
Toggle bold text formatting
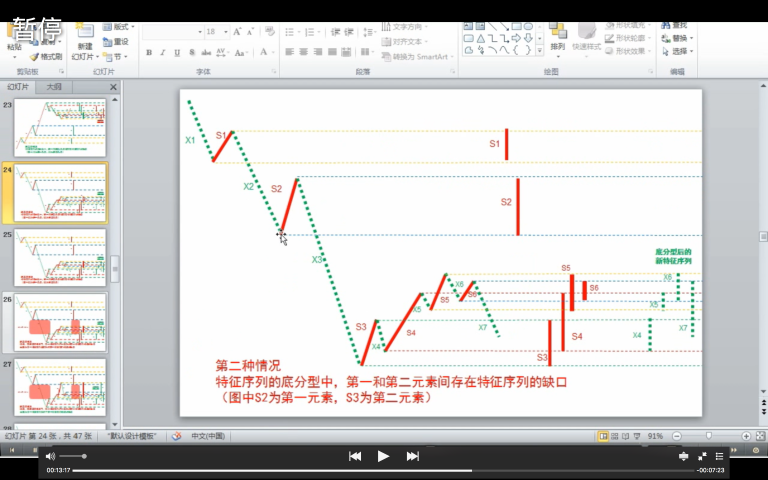(148, 51)
